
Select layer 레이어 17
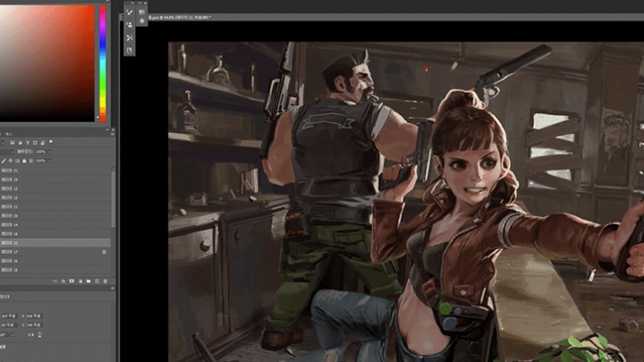click(x=55, y=251)
